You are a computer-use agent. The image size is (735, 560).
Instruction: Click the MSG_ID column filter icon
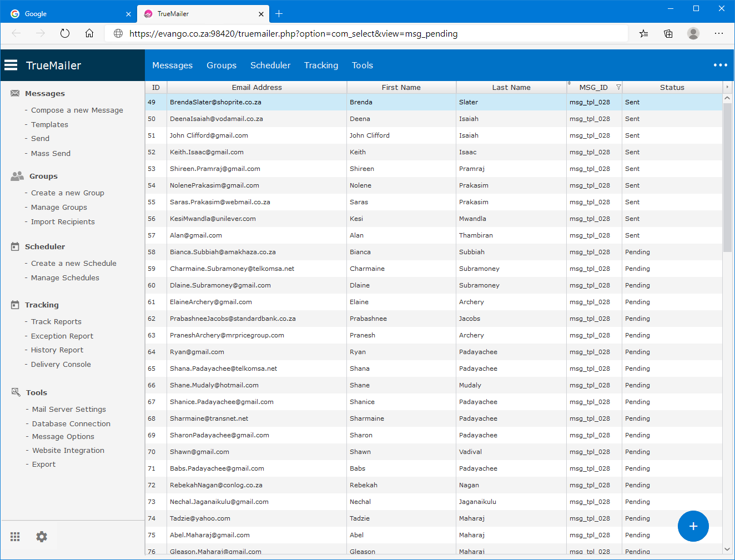pyautogui.click(x=618, y=88)
